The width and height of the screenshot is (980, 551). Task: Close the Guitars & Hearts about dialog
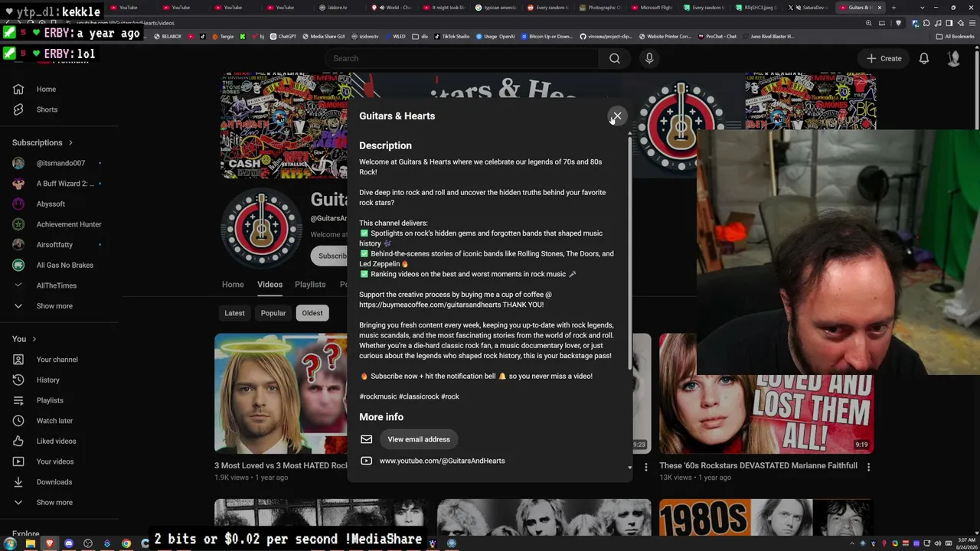coord(617,116)
